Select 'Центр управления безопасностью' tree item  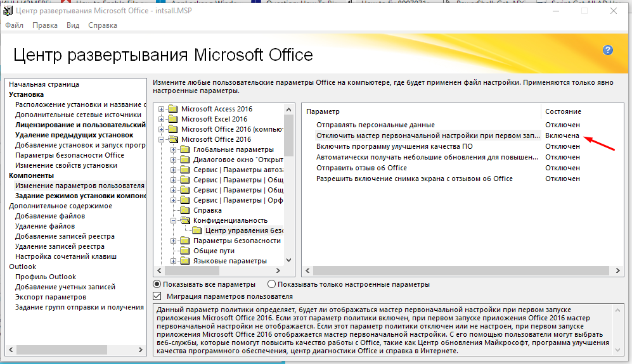pos(244,230)
